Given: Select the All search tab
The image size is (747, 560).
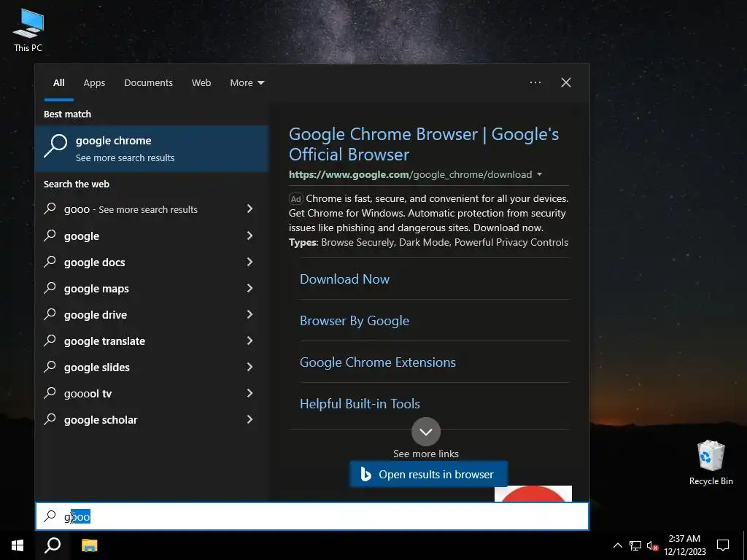Looking at the screenshot, I should (59, 83).
